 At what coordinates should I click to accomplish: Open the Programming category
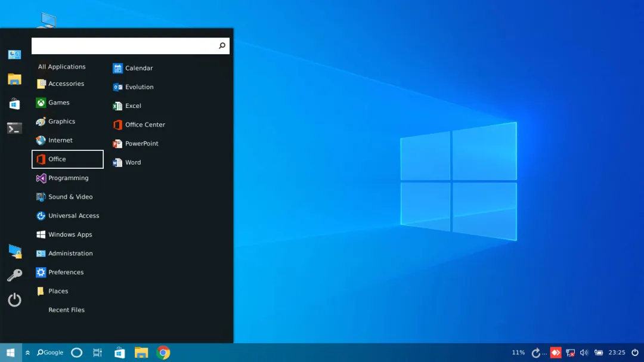(67, 178)
